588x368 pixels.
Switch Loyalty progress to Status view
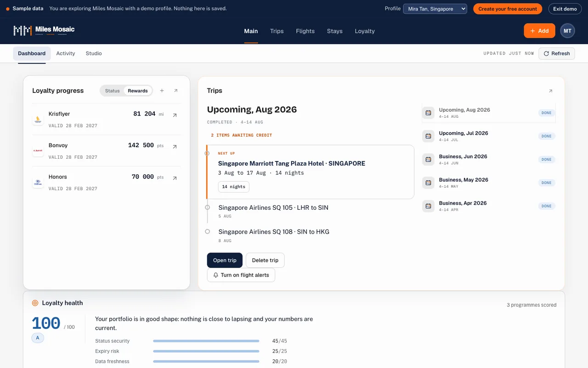click(x=112, y=91)
